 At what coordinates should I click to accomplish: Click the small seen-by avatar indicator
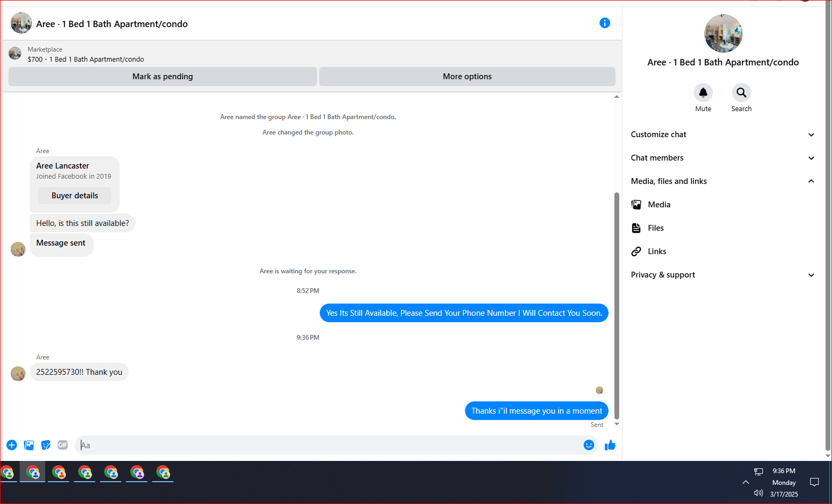[x=600, y=390]
